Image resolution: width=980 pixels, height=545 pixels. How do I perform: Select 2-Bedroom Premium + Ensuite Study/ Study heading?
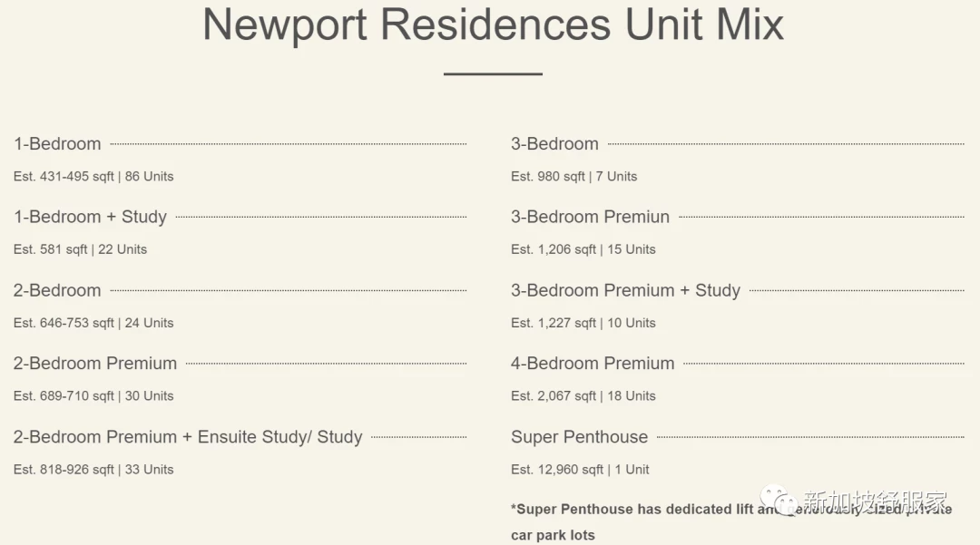(x=188, y=437)
